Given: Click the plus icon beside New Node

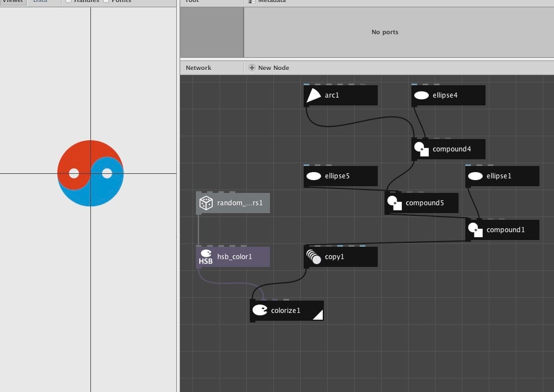Looking at the screenshot, I should tap(252, 67).
